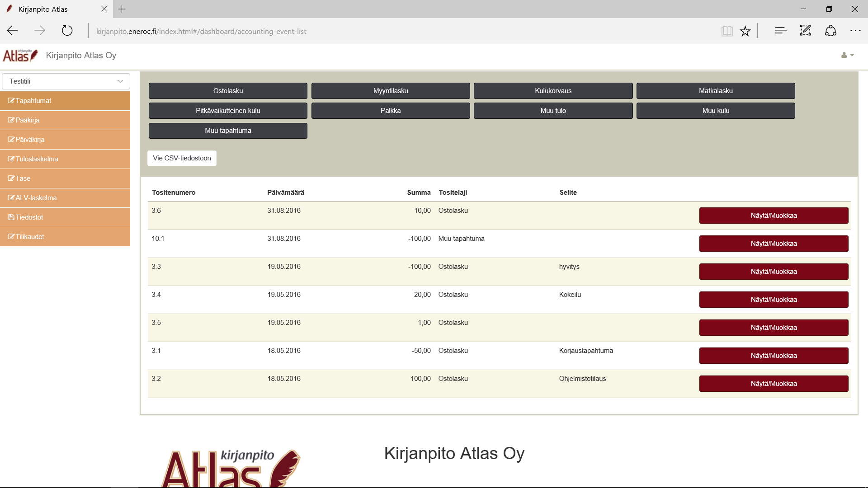Select the Palkka event type button
The height and width of the screenshot is (488, 868).
[x=391, y=110]
